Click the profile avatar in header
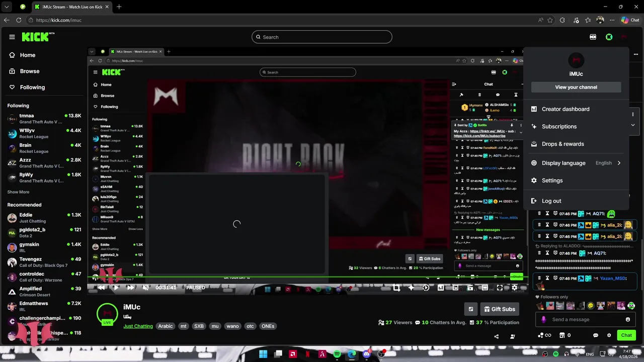Image resolution: width=644 pixels, height=362 pixels. coord(624,37)
